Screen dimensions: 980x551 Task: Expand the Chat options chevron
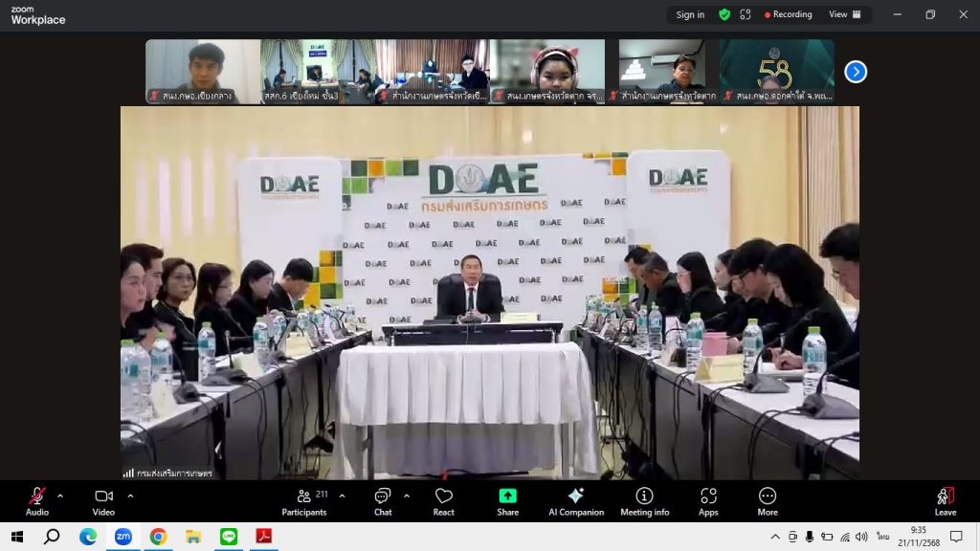click(406, 496)
